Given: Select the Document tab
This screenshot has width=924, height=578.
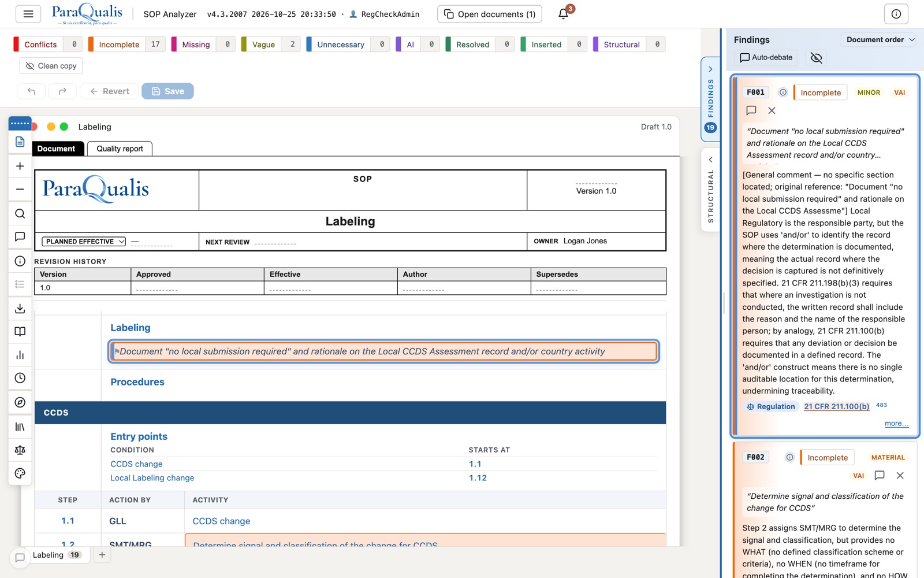Looking at the screenshot, I should pyautogui.click(x=56, y=149).
